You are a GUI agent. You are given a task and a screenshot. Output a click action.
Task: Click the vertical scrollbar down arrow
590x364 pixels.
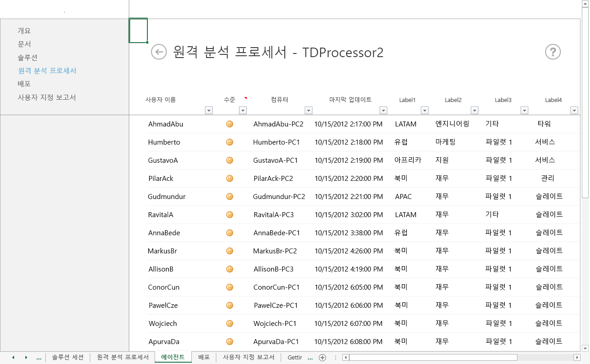tap(585, 348)
